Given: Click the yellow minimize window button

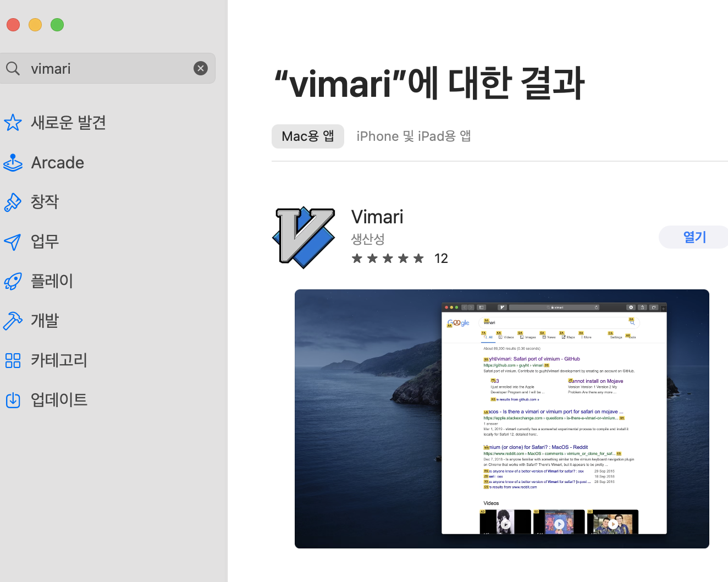Looking at the screenshot, I should (x=35, y=25).
